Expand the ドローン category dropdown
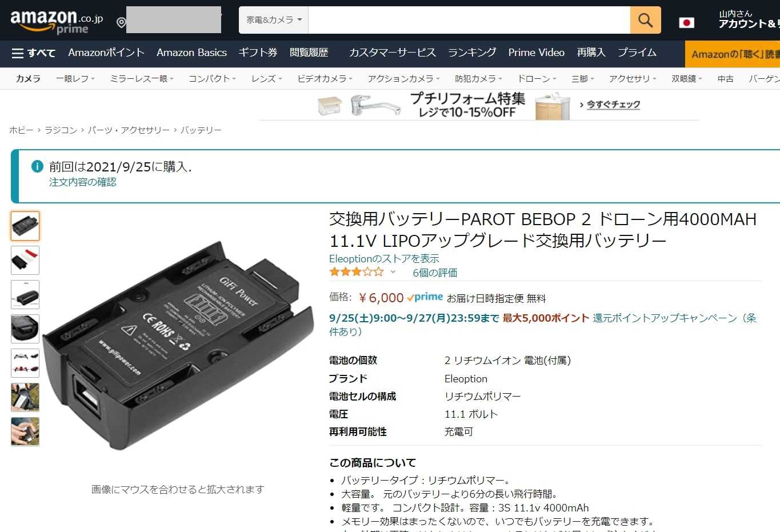The width and height of the screenshot is (780, 532). [x=537, y=78]
